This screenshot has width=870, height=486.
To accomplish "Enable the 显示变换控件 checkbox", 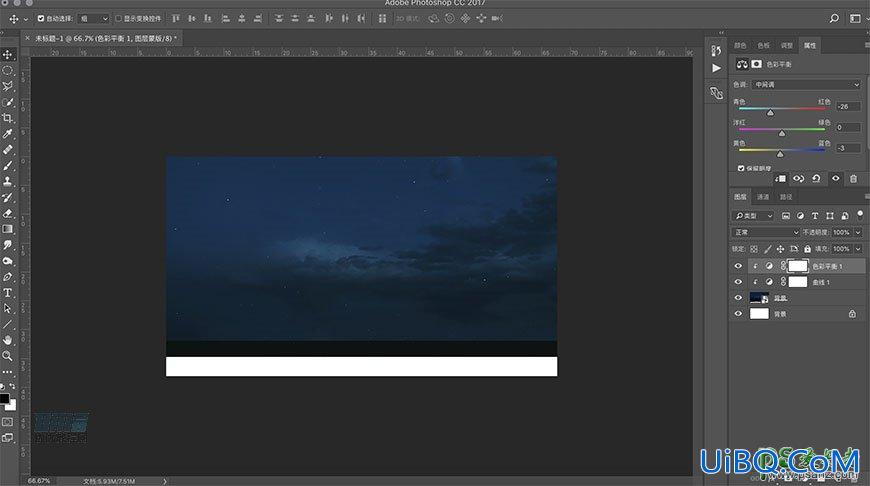I will click(118, 18).
